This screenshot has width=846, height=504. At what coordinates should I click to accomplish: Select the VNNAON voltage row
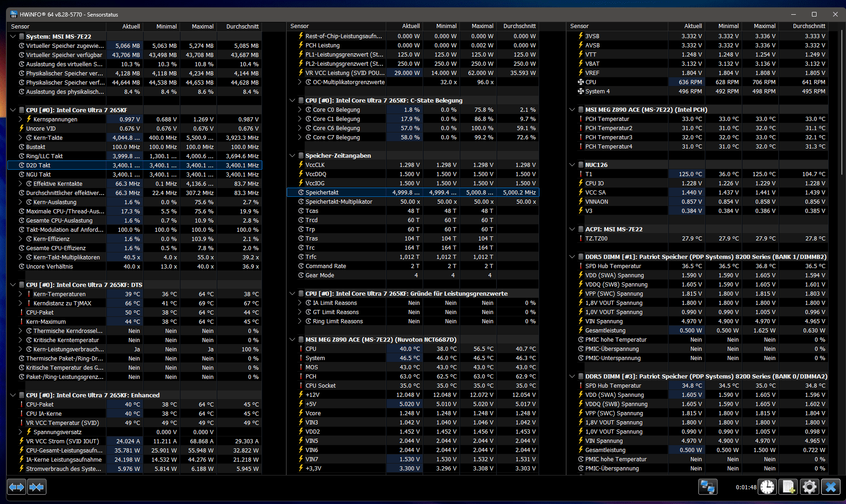(x=698, y=201)
